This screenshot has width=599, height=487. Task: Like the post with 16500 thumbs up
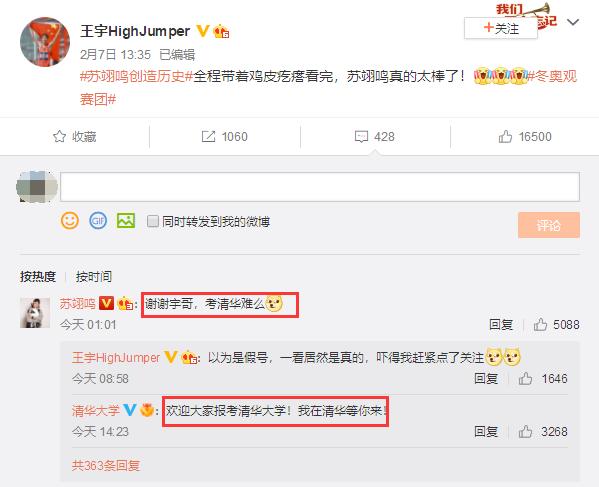[x=505, y=136]
